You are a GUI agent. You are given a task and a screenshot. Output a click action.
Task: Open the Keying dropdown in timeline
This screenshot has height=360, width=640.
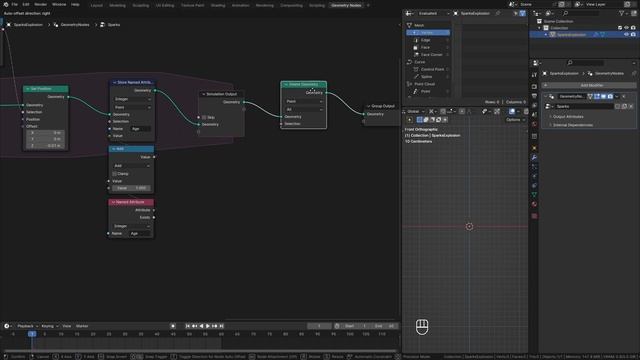50,326
